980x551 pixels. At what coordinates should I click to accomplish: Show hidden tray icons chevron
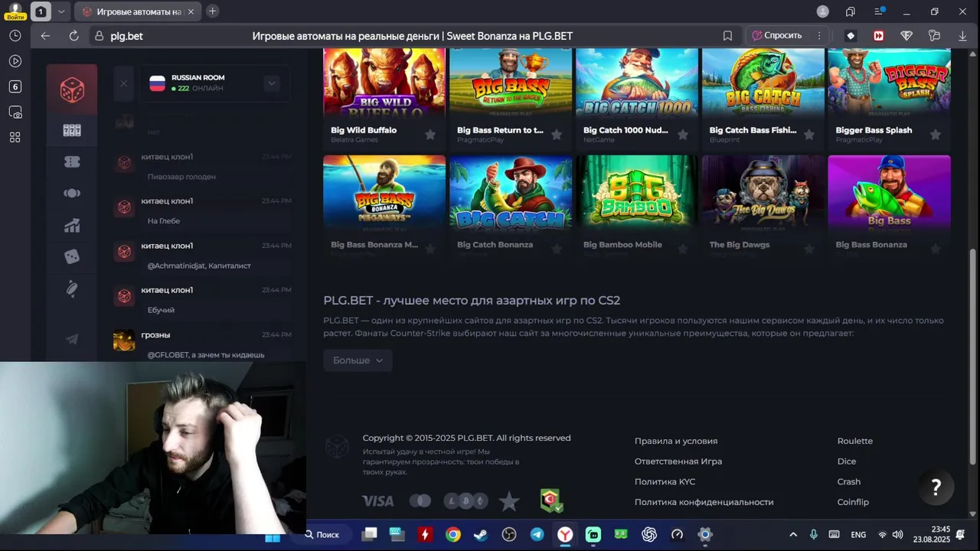[x=793, y=534]
